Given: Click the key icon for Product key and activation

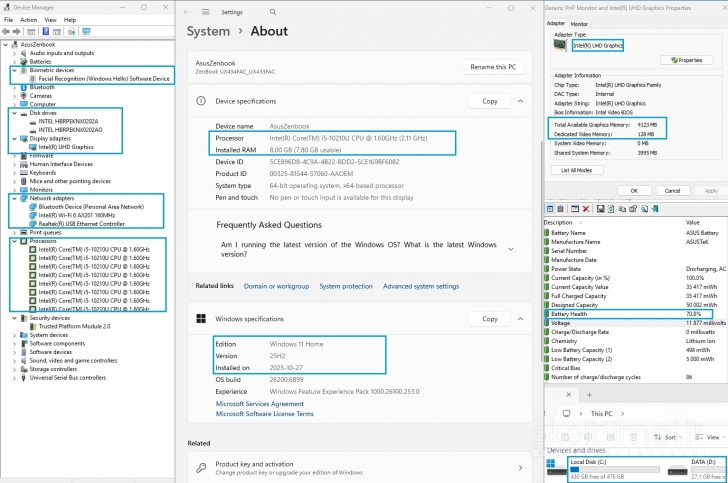Looking at the screenshot, I should 201,467.
